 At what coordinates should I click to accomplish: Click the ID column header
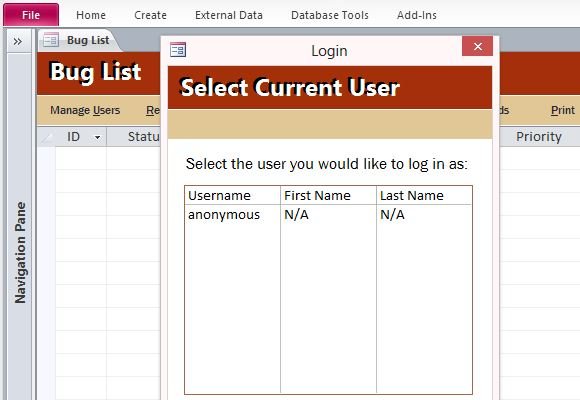(x=73, y=137)
